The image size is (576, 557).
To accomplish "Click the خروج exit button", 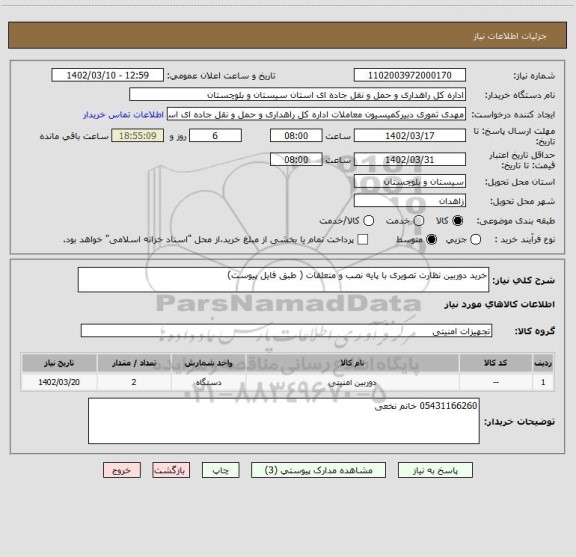I will coord(122,470).
